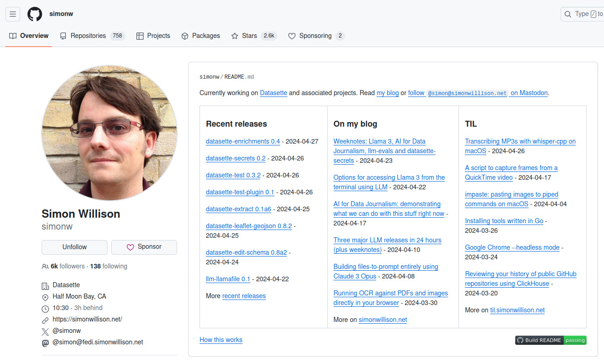Image resolution: width=604 pixels, height=364 pixels.
Task: Open the 'my blog' link
Action: point(388,93)
